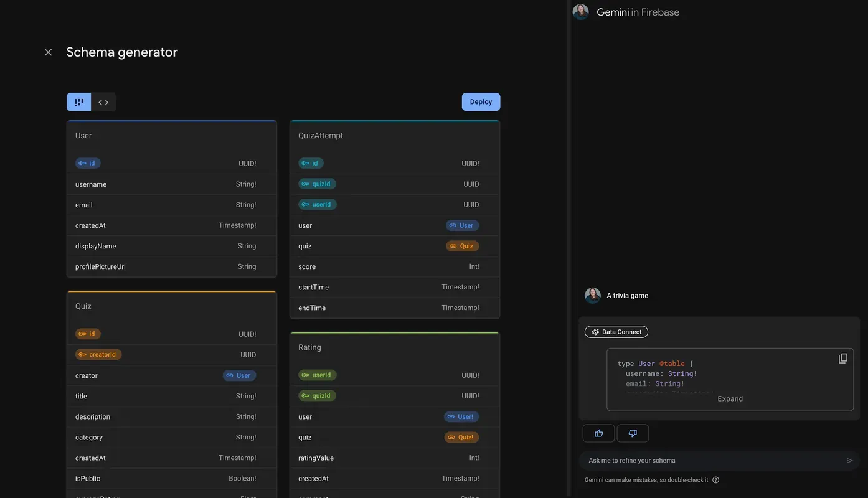
Task: Click createdAt field in Quiz table
Action: pos(171,458)
